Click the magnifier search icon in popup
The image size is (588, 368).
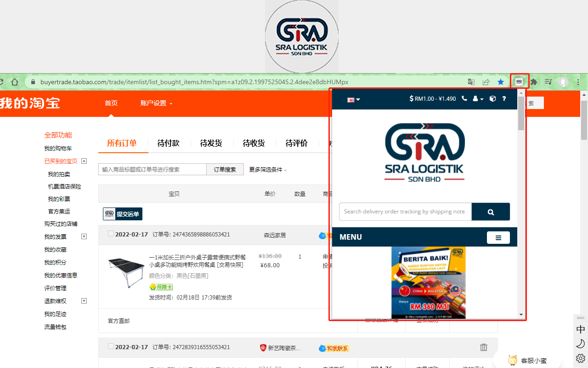(491, 212)
